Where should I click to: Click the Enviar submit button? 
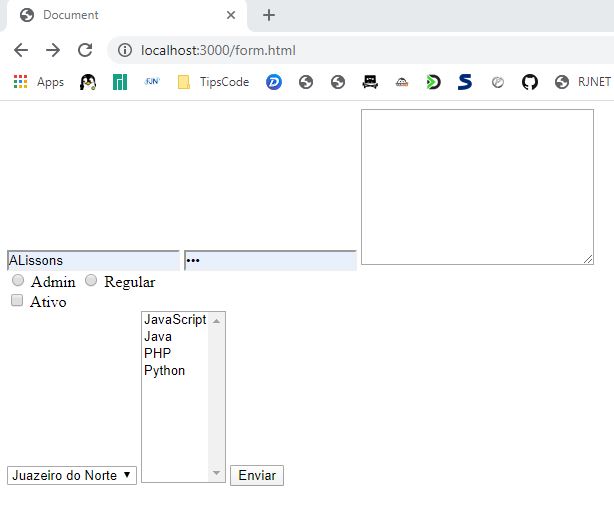click(257, 475)
